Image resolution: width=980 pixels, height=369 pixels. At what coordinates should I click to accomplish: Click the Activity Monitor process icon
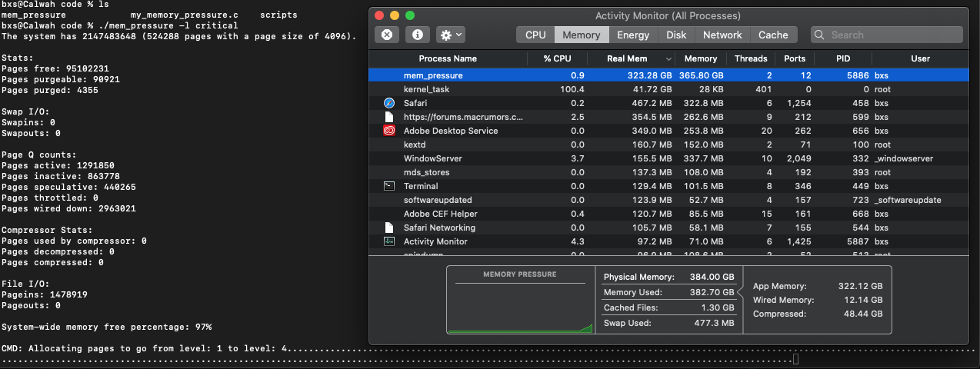(x=388, y=241)
